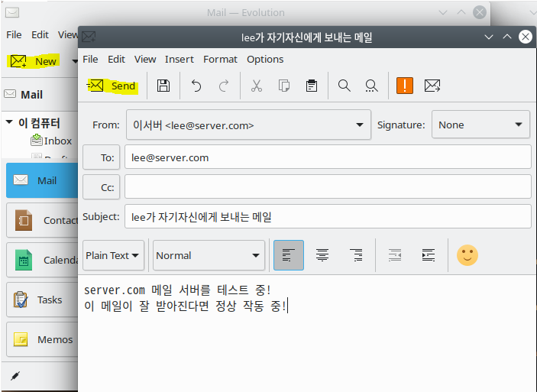Open the Insert menu
This screenshot has height=392, width=537.
pos(179,60)
